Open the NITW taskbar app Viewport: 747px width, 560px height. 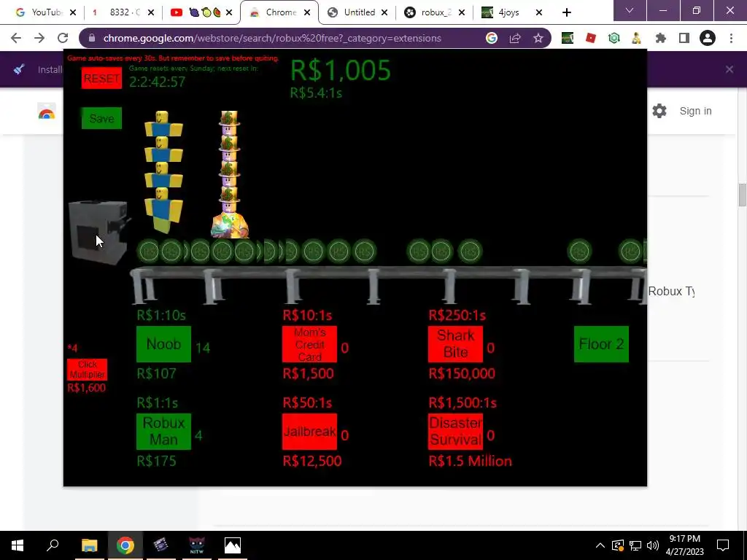point(197,545)
